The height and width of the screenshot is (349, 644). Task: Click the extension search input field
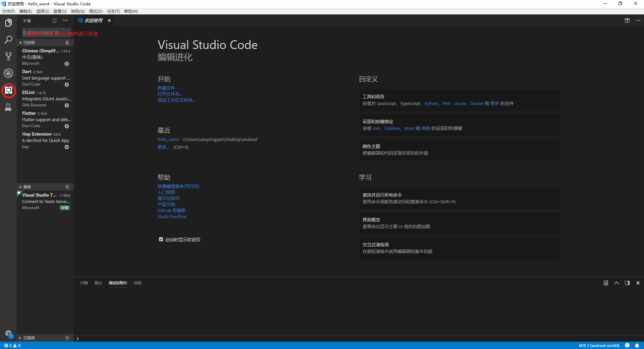tap(47, 33)
